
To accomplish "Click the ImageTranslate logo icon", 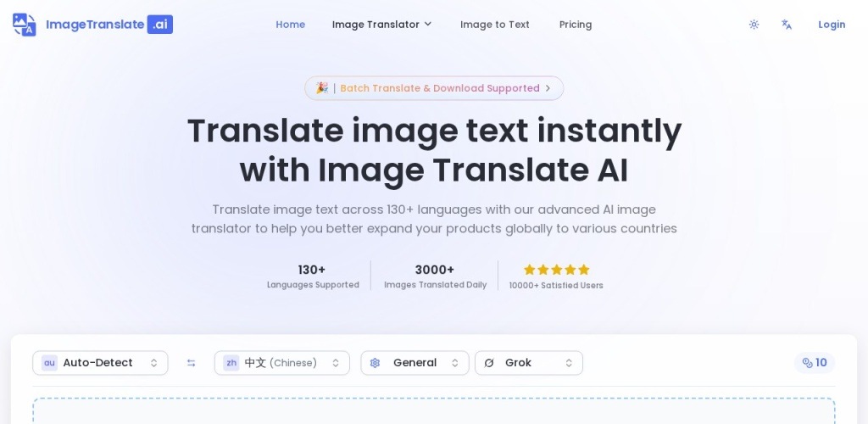I will (25, 25).
